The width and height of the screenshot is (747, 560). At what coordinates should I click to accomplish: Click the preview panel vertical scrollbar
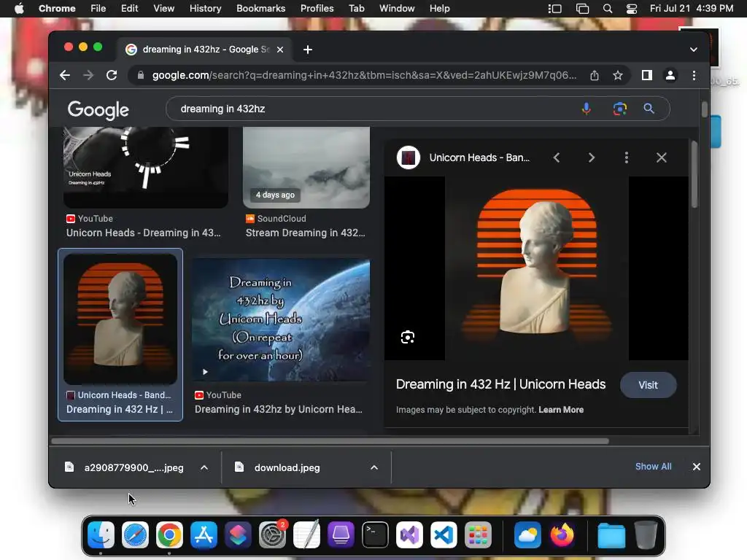point(694,174)
